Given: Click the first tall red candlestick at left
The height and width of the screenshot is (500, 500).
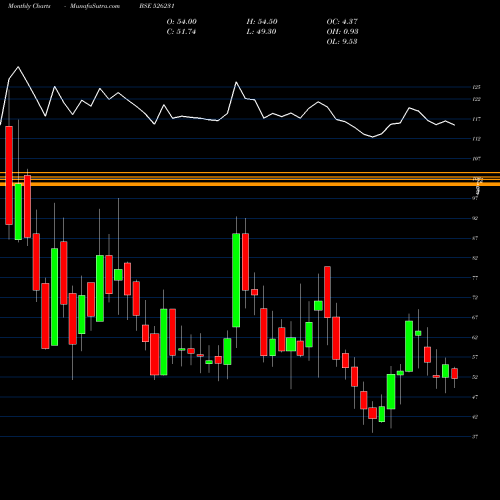Looking at the screenshot, I should click(x=9, y=175).
